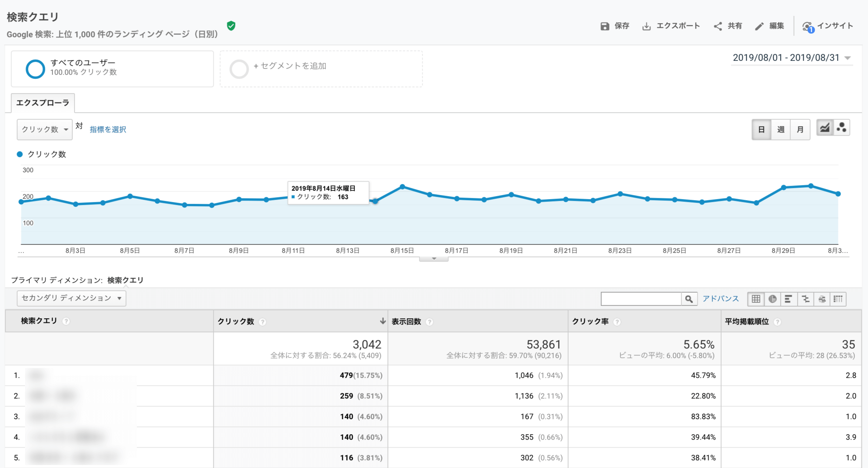The width and height of the screenshot is (868, 468).
Task: Click the すべてのユーザー segment box
Action: [112, 69]
